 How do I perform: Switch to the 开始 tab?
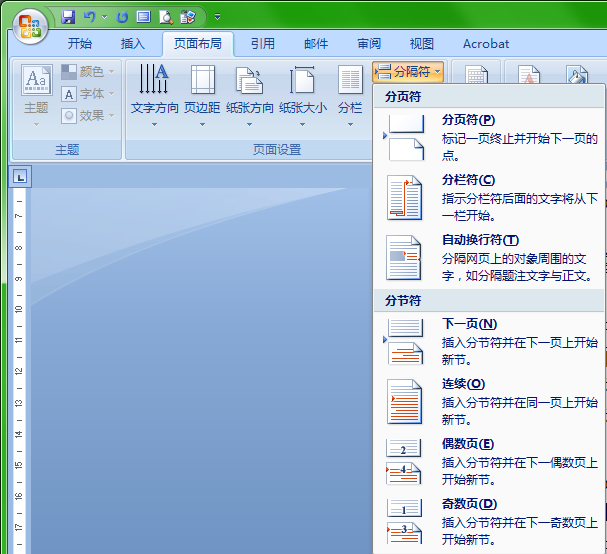point(80,44)
